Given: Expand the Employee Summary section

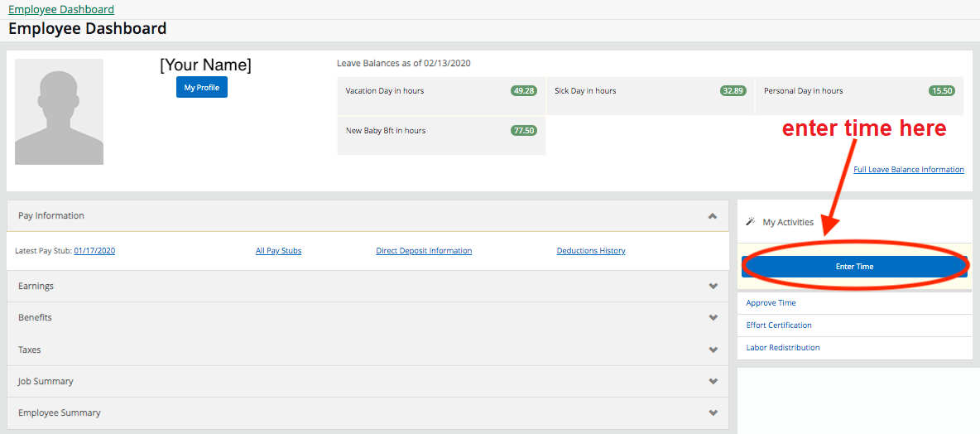Looking at the screenshot, I should click(712, 413).
